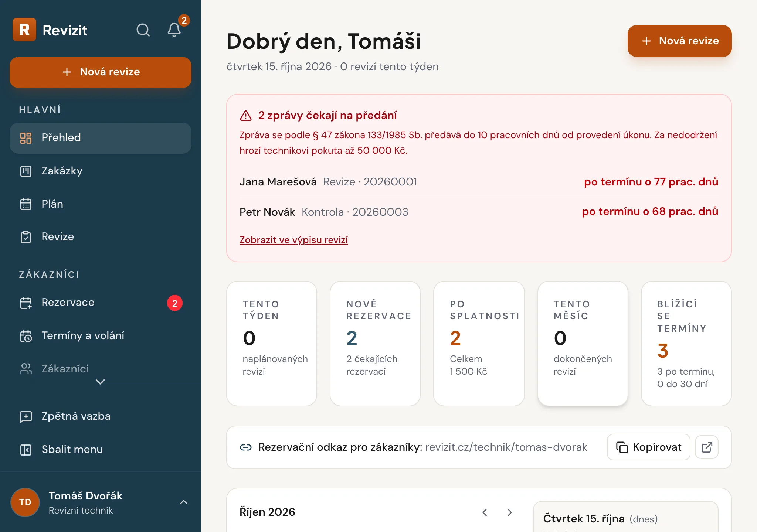Open reservation link in new tab icon

click(707, 447)
